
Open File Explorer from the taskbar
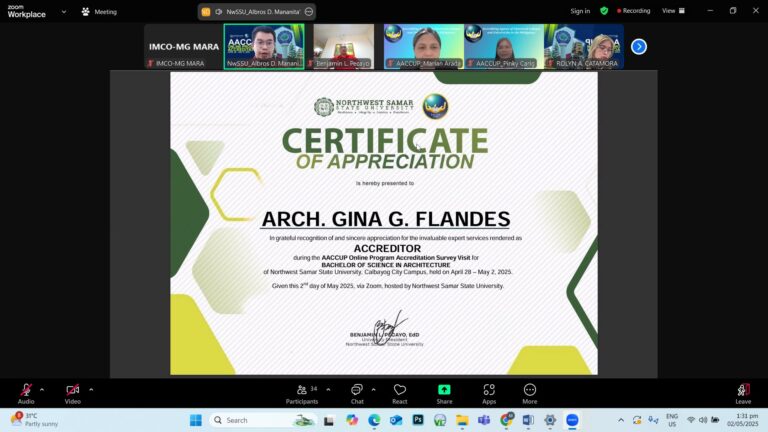[x=462, y=420]
